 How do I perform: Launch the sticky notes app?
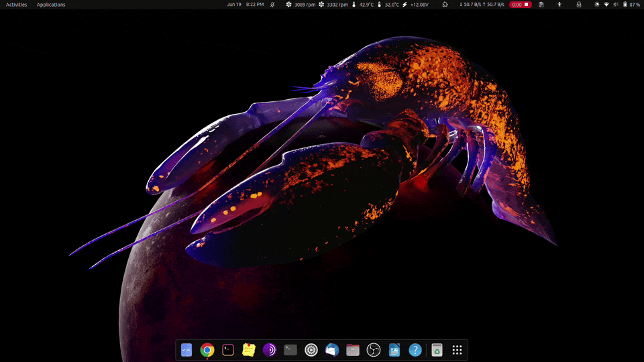249,350
